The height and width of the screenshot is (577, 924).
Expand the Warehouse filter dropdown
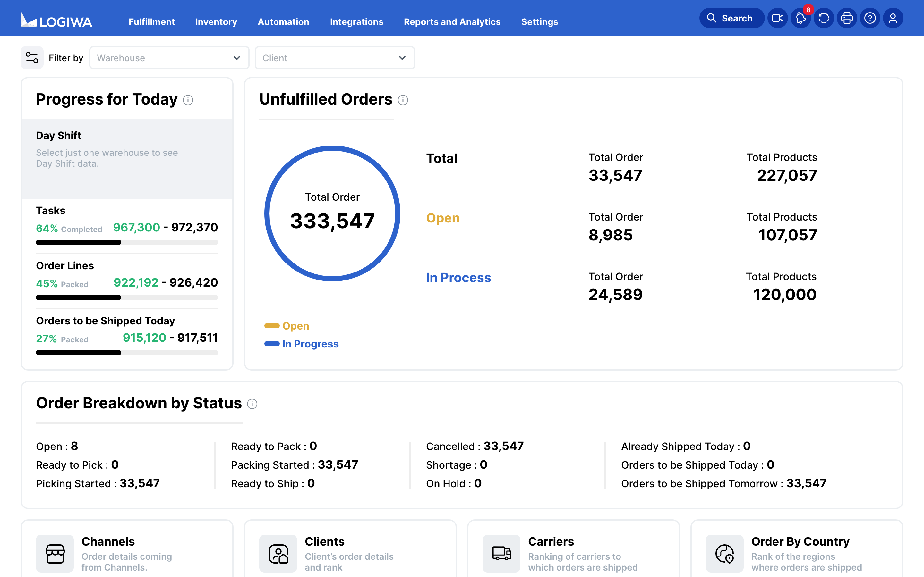click(x=169, y=58)
